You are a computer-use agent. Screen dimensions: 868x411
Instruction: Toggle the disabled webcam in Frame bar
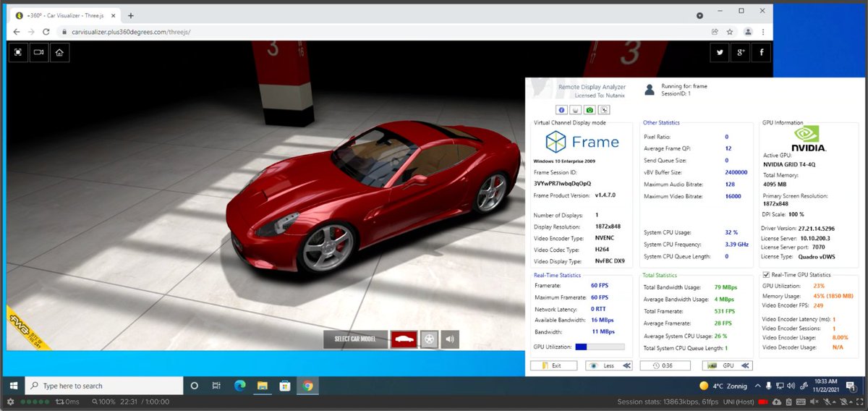click(x=843, y=402)
